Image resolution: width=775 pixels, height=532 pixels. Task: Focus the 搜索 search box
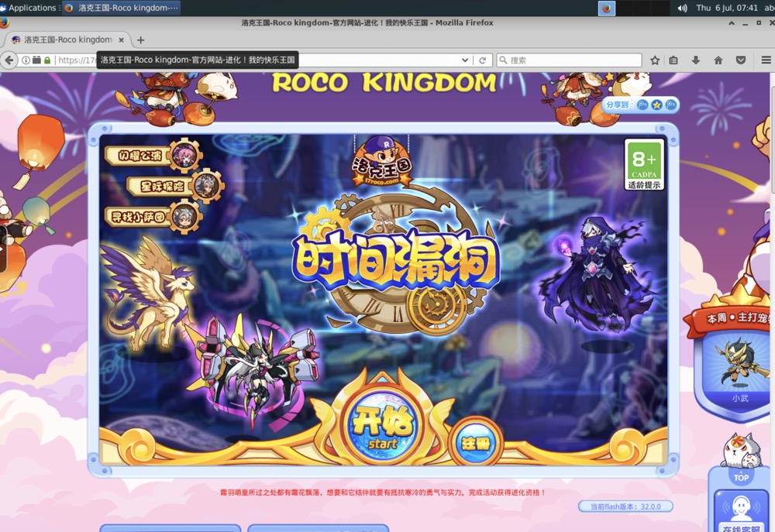pos(569,60)
